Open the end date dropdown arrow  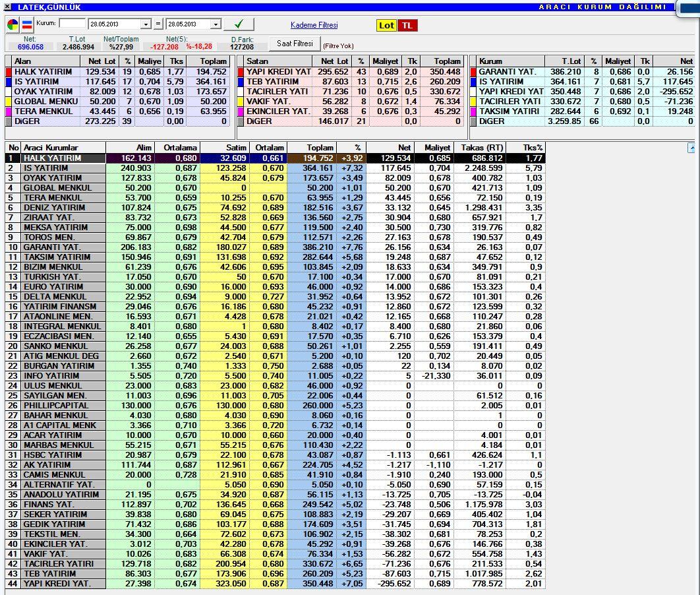click(x=216, y=24)
